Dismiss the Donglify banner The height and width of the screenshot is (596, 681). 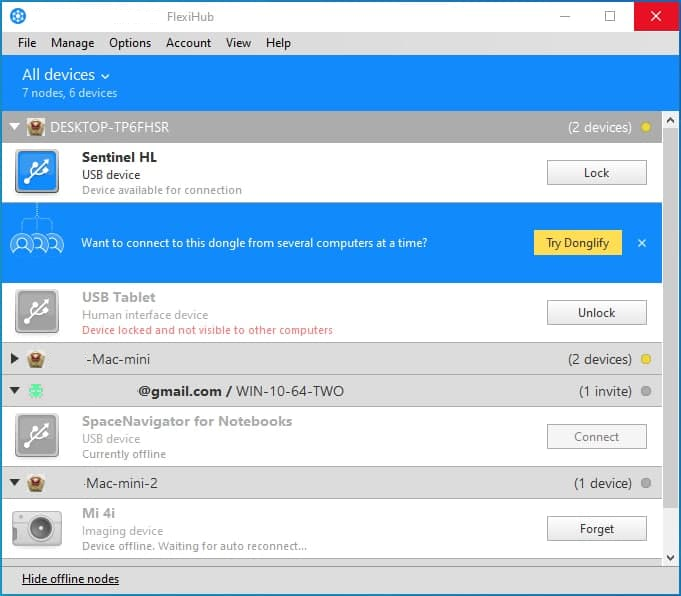(x=642, y=243)
